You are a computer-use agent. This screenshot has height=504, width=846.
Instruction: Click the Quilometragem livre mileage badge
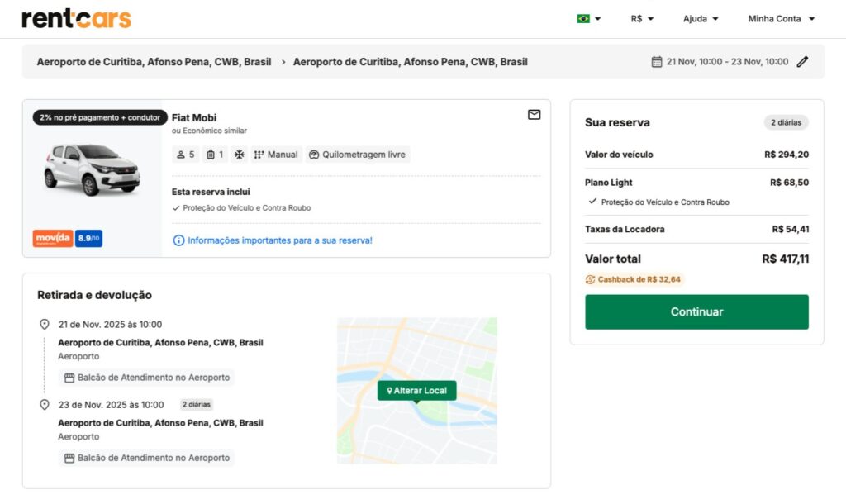357,155
